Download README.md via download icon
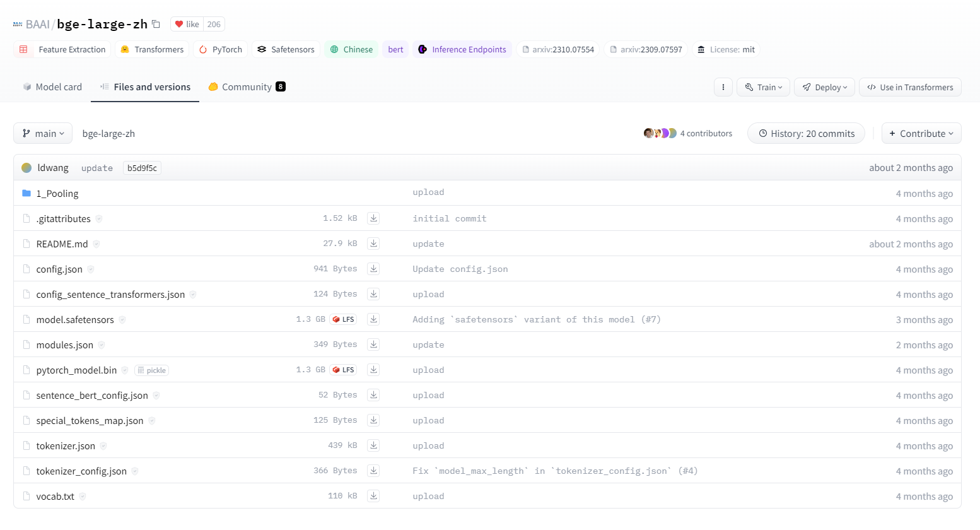This screenshot has width=980, height=530. (373, 244)
